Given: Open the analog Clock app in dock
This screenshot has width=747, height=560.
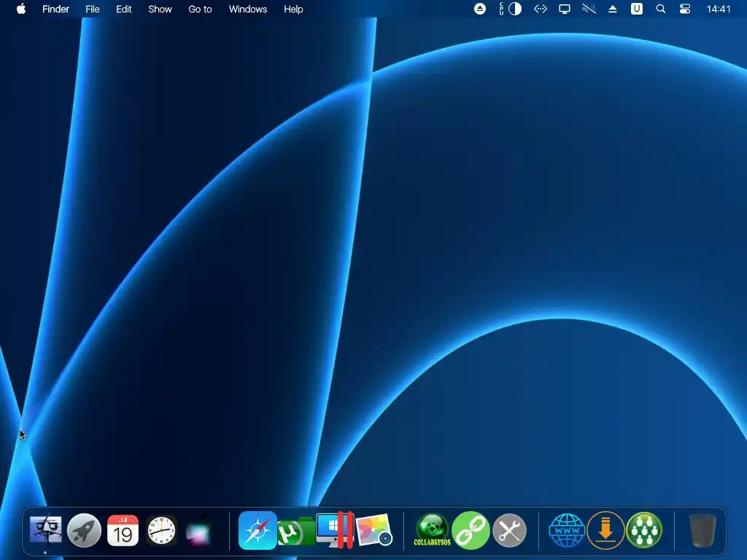Looking at the screenshot, I should [161, 530].
